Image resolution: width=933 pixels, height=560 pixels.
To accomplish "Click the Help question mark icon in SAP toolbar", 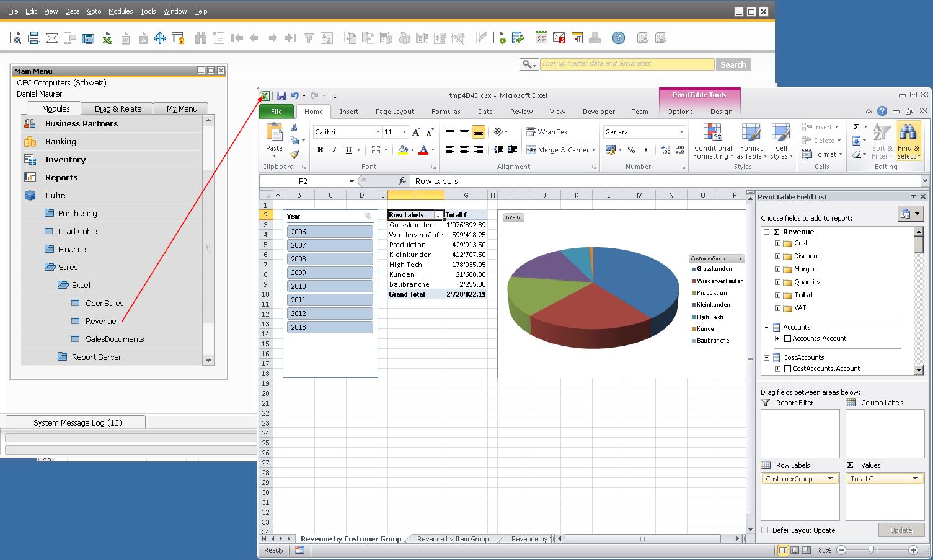I will click(x=618, y=38).
